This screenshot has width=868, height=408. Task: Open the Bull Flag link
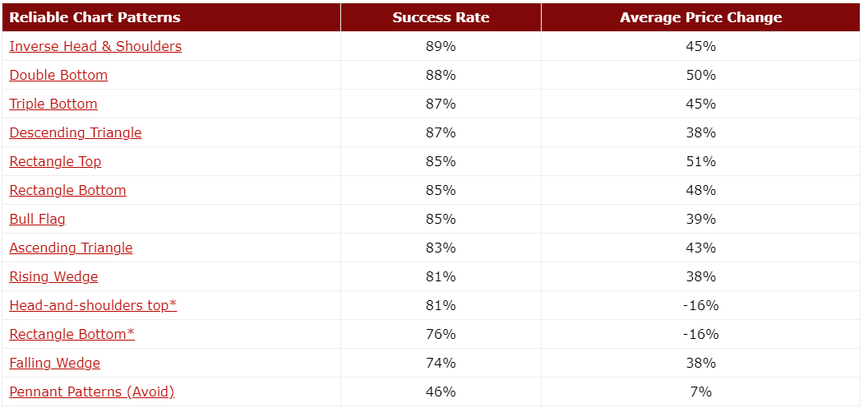[x=37, y=219]
